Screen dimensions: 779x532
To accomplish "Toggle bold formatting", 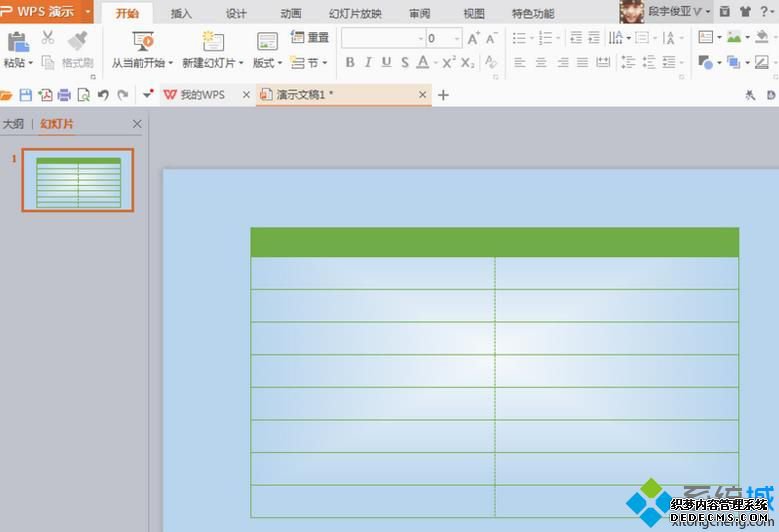I will click(x=350, y=62).
